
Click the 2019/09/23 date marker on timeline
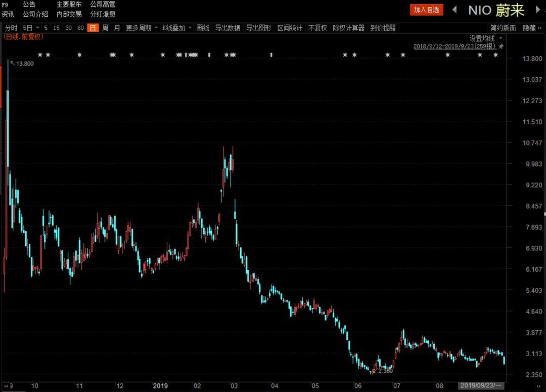[481, 385]
